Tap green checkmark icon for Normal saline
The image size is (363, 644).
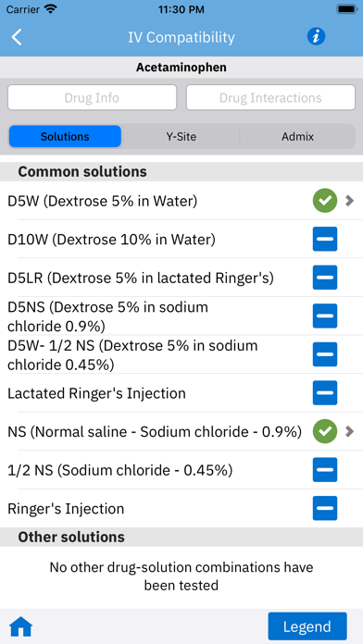[x=325, y=431]
